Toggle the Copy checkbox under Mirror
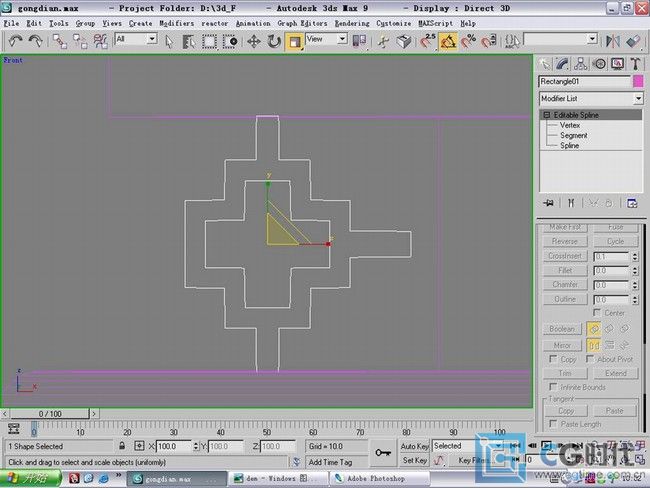The width and height of the screenshot is (650, 488). coord(553,359)
